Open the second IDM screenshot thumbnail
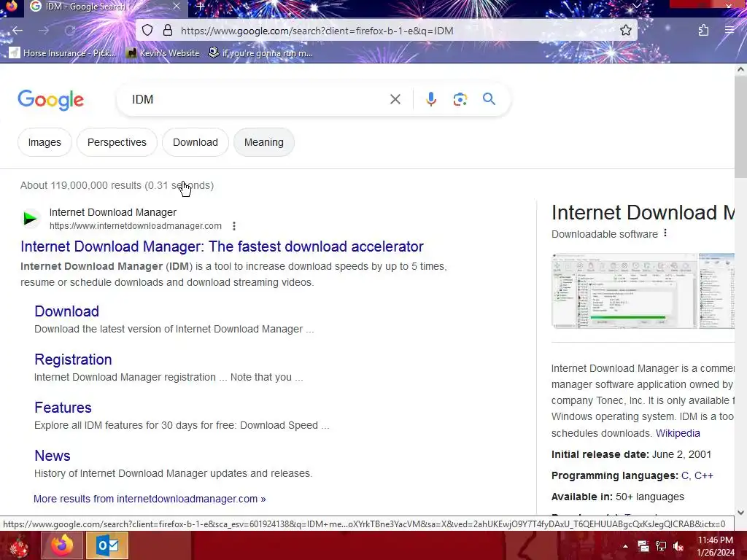Image resolution: width=747 pixels, height=560 pixels. [716, 291]
